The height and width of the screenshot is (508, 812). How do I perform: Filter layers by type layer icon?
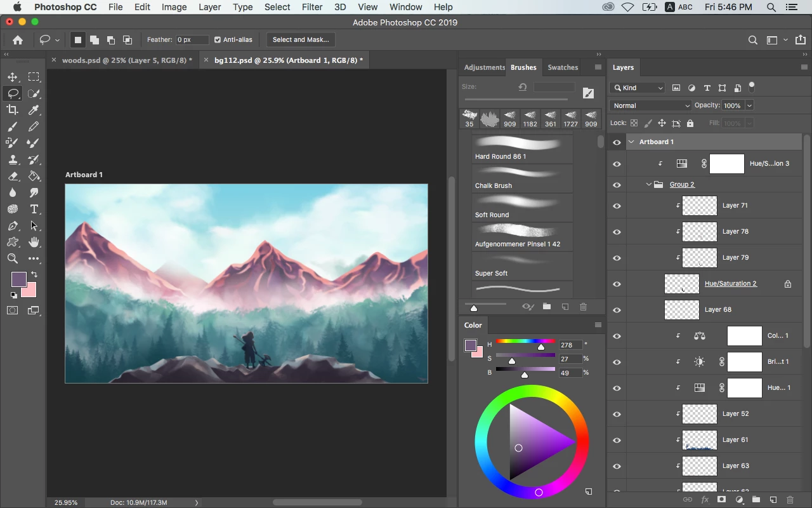point(707,88)
